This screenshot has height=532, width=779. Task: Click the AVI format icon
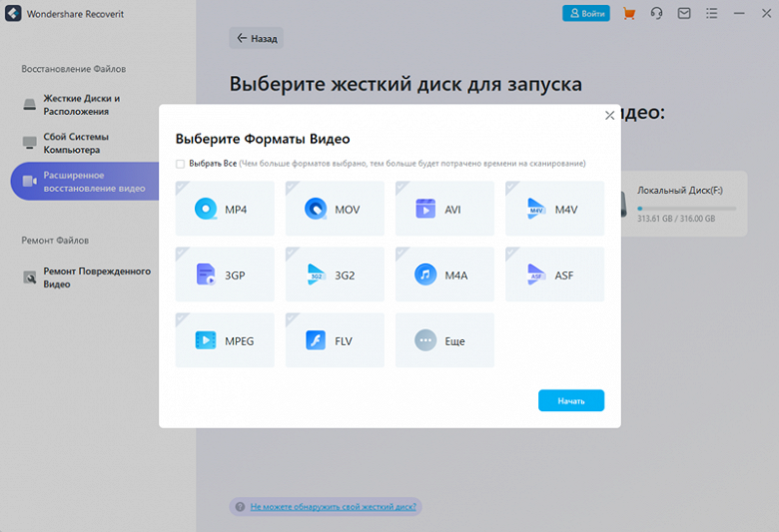tap(425, 209)
